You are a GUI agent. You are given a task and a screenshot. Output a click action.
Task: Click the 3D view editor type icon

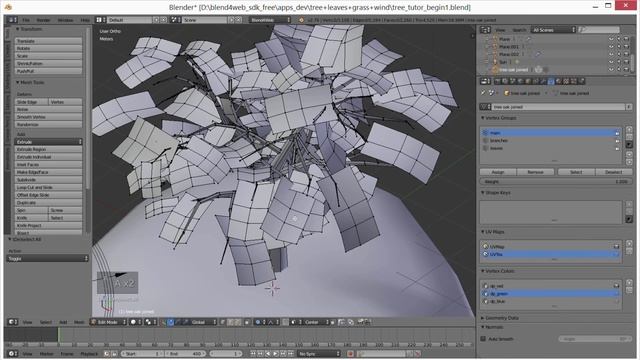[13, 322]
